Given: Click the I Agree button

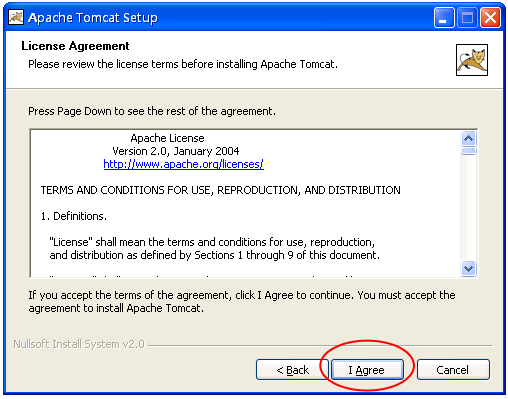Looking at the screenshot, I should [367, 369].
